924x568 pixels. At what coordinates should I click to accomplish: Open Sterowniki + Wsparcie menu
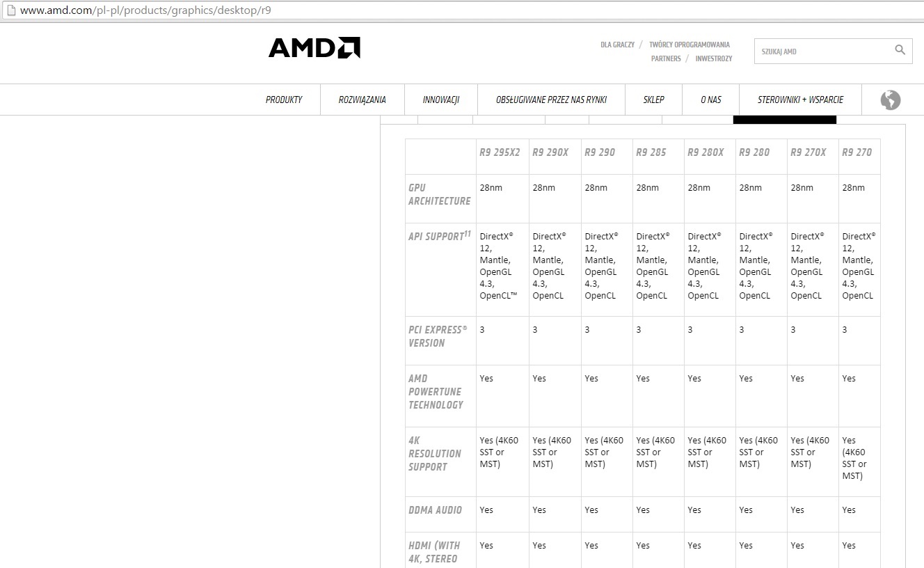pos(800,100)
